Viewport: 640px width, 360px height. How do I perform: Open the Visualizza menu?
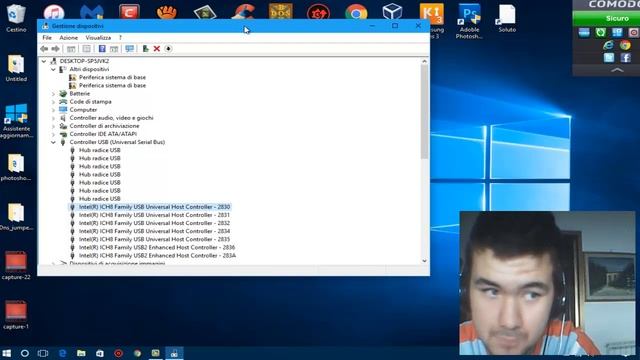(x=98, y=38)
